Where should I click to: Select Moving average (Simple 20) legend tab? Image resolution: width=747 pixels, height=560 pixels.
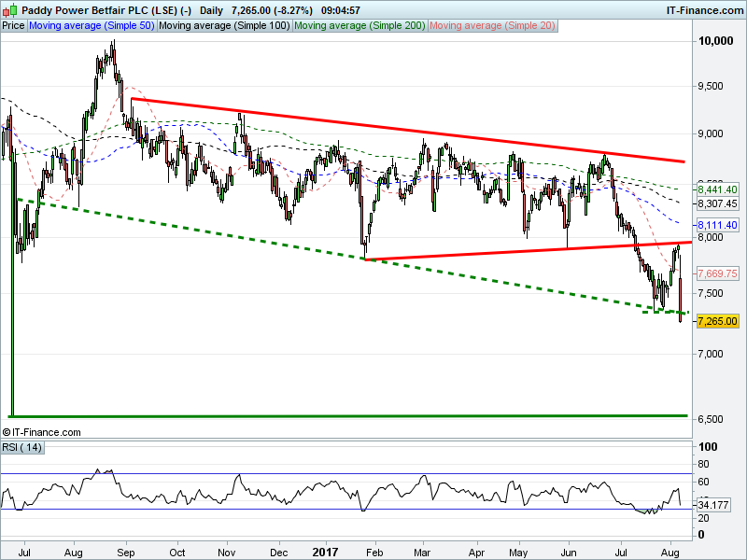pos(493,26)
